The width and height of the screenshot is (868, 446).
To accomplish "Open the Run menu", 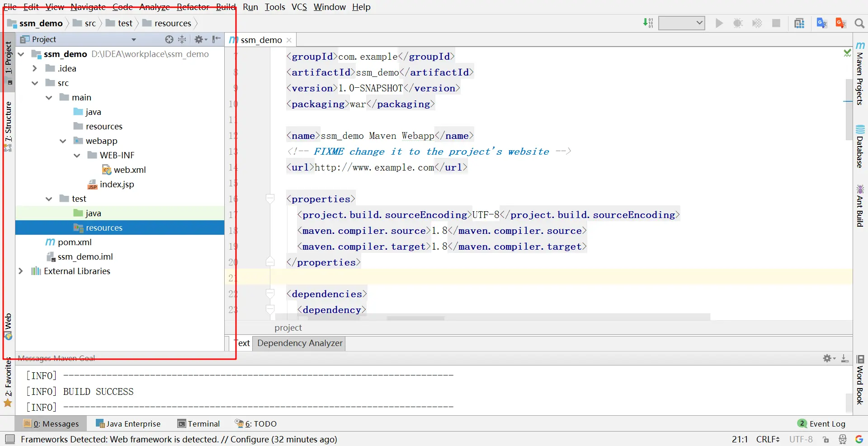I will 250,7.
